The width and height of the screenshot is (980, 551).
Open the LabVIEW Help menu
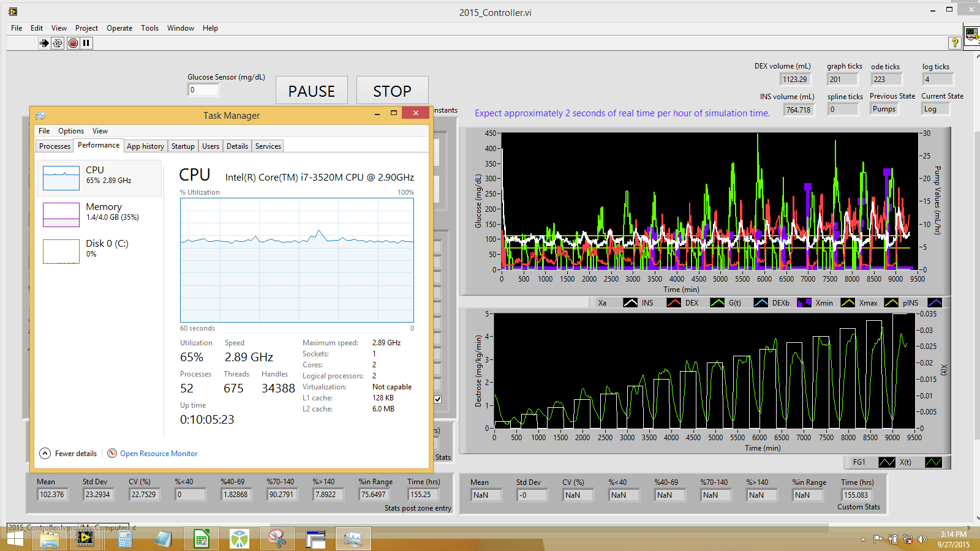[x=210, y=28]
